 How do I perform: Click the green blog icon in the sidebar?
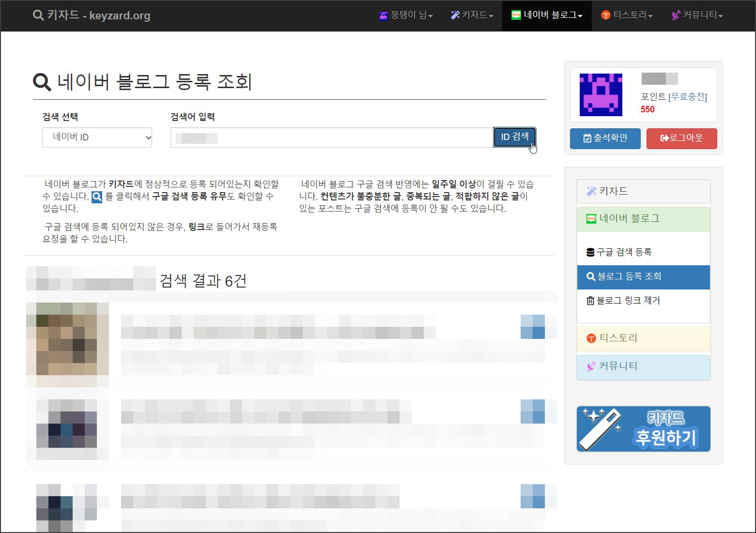[591, 219]
